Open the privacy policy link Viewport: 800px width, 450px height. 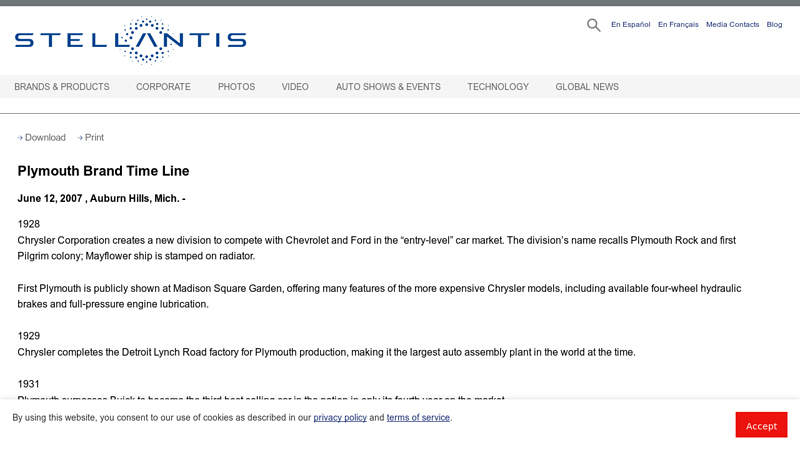click(340, 417)
